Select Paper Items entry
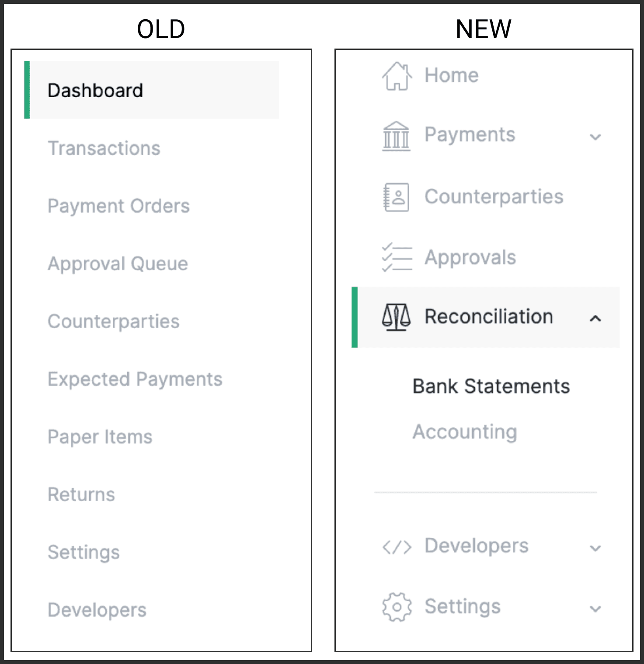The width and height of the screenshot is (644, 664). point(100,437)
